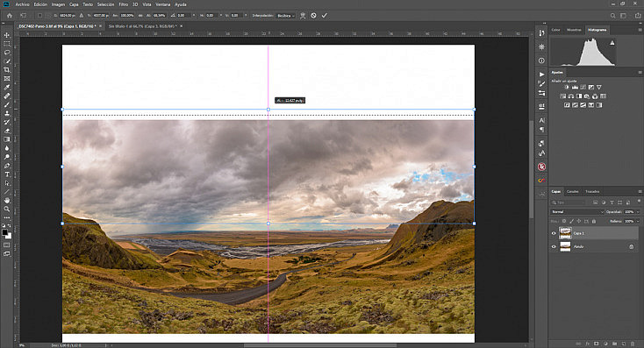Add a Levels adjustment
This screenshot has width=644, height=348.
tap(575, 87)
